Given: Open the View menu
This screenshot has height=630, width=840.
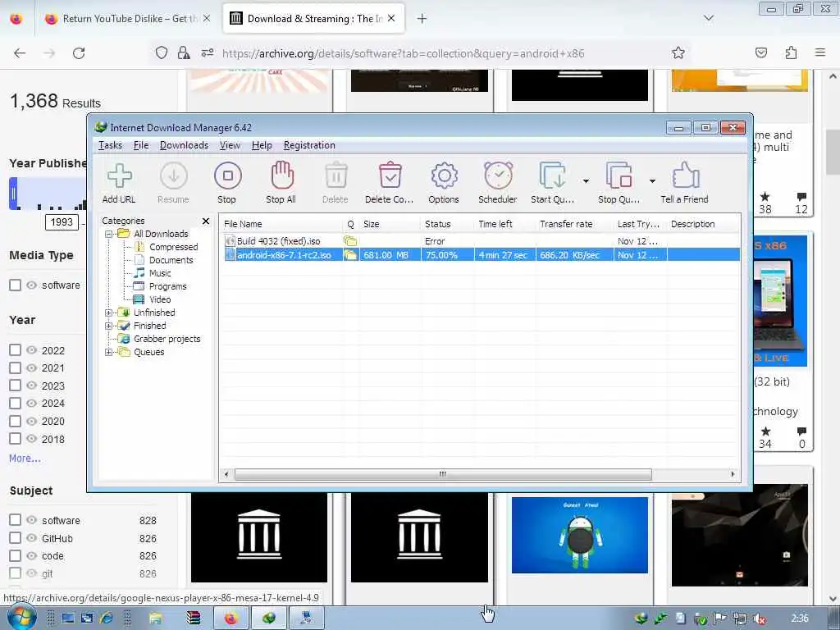Looking at the screenshot, I should 230,145.
